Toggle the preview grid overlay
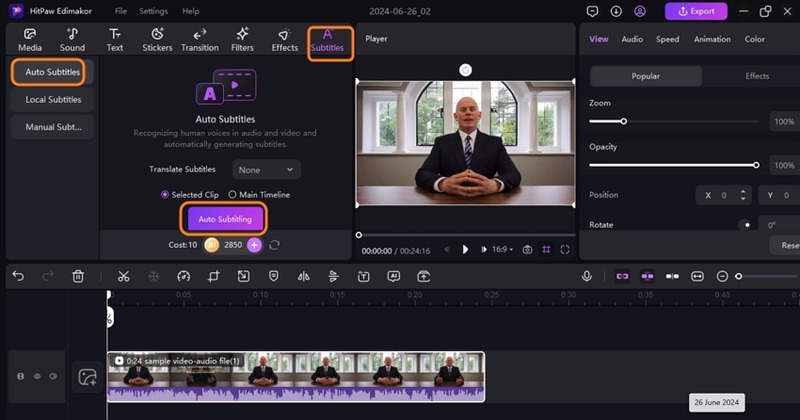This screenshot has width=800, height=420. [546, 250]
